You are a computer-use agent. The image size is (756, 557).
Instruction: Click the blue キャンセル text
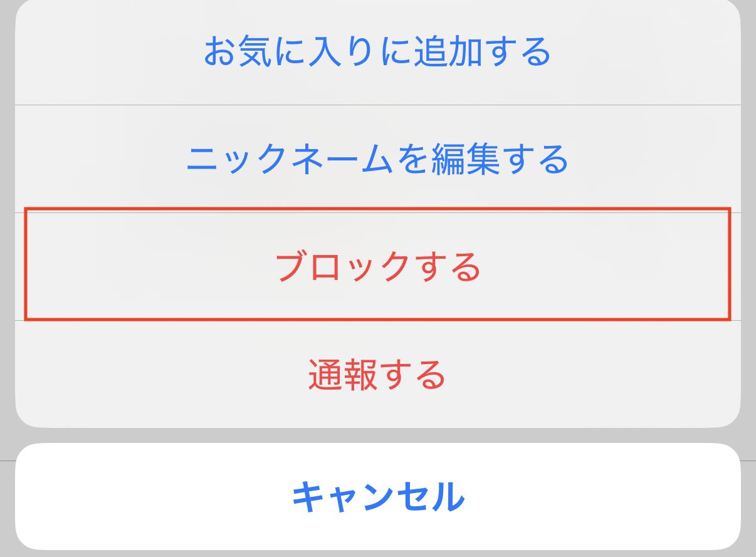377,497
